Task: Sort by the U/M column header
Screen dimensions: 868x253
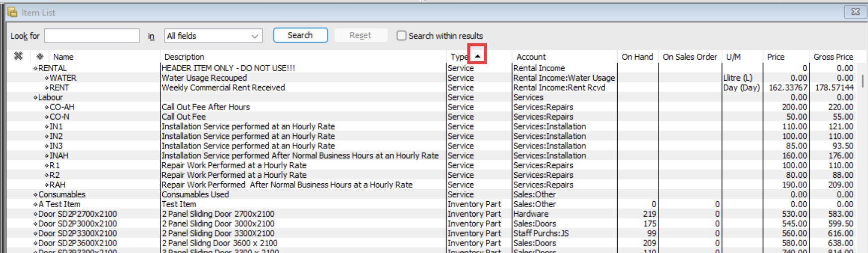Action: [x=733, y=57]
